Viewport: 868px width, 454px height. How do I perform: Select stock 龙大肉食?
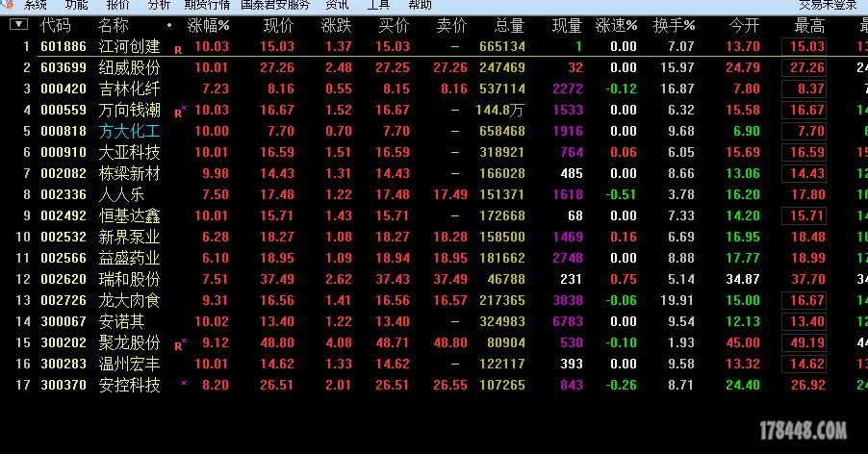click(130, 300)
